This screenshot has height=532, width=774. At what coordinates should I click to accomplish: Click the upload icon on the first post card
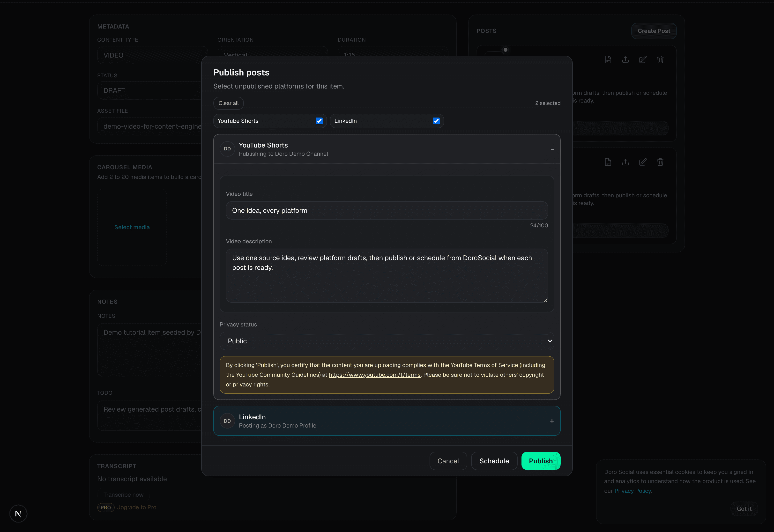tap(625, 60)
